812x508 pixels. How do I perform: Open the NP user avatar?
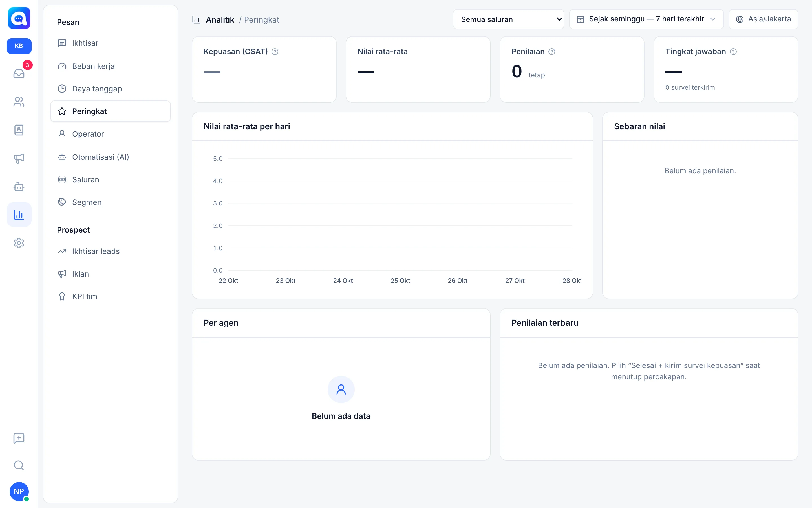[x=19, y=491]
